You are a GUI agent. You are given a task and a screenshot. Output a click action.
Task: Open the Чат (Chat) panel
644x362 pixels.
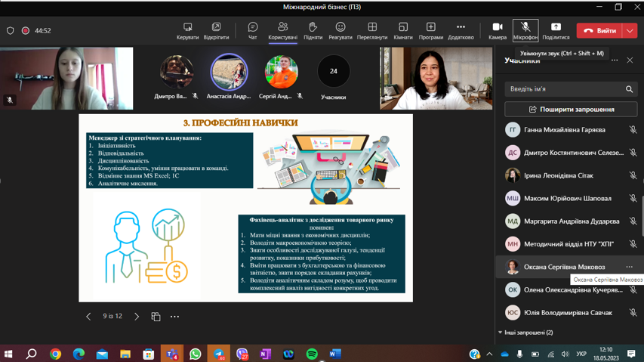point(253,30)
